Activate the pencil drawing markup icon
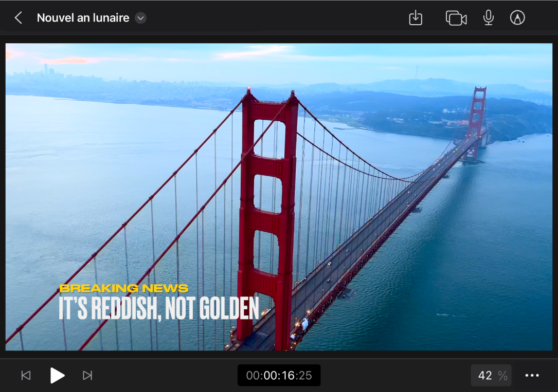This screenshot has height=392, width=558. point(517,18)
